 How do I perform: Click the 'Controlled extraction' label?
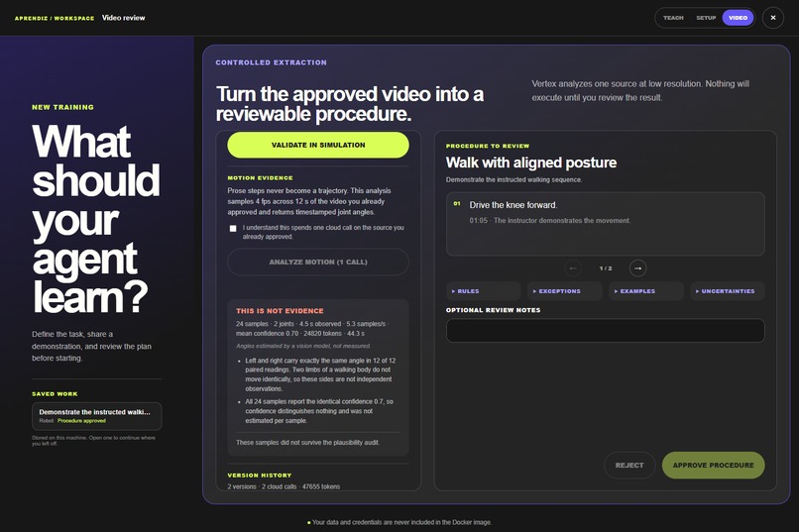(x=271, y=62)
